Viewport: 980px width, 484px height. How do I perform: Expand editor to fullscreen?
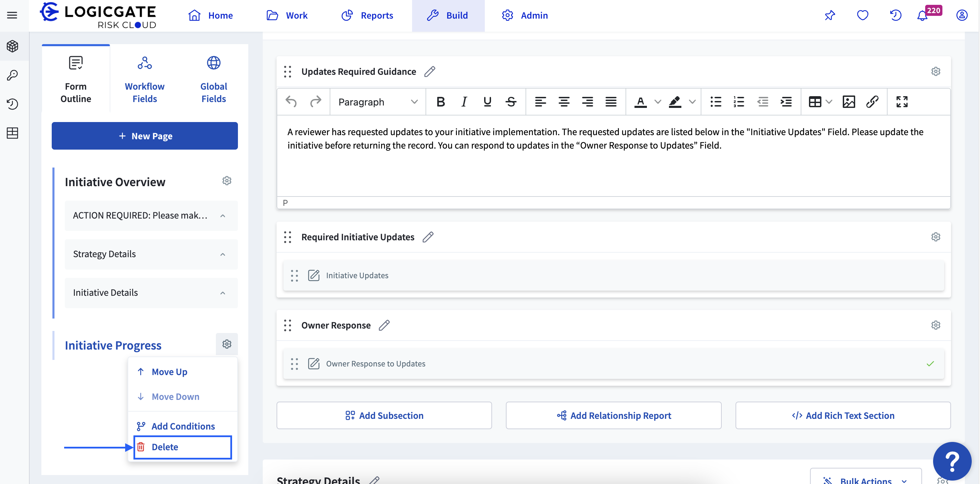(902, 101)
